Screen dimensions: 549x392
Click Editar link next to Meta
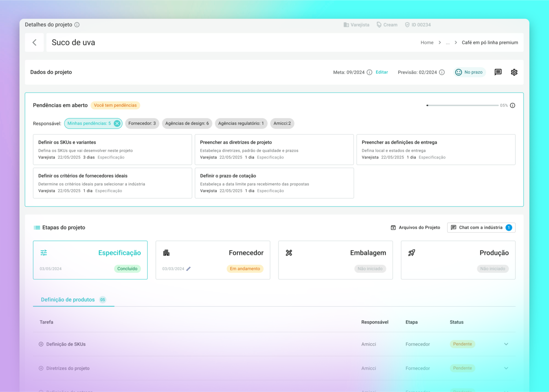coord(381,72)
